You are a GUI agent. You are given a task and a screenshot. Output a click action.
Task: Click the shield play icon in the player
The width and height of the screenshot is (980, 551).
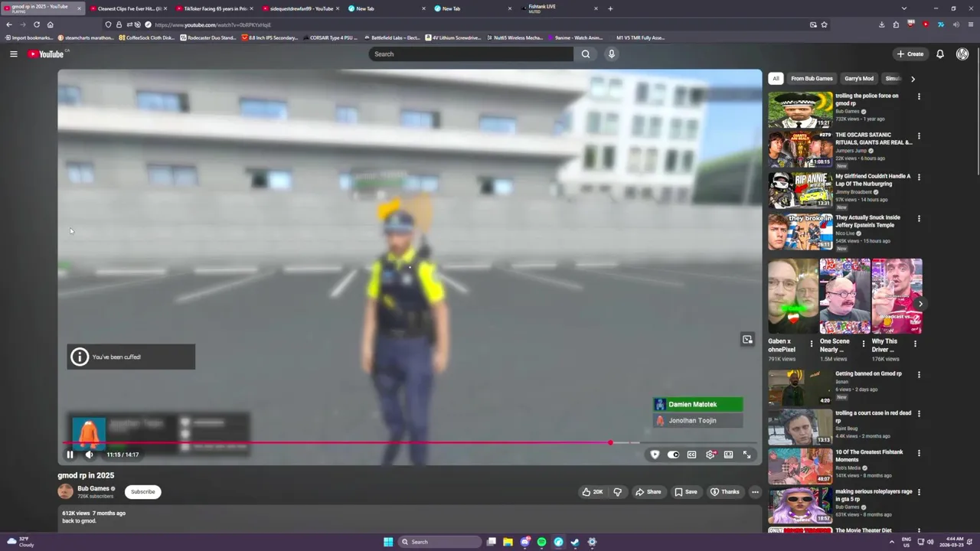[x=655, y=455]
